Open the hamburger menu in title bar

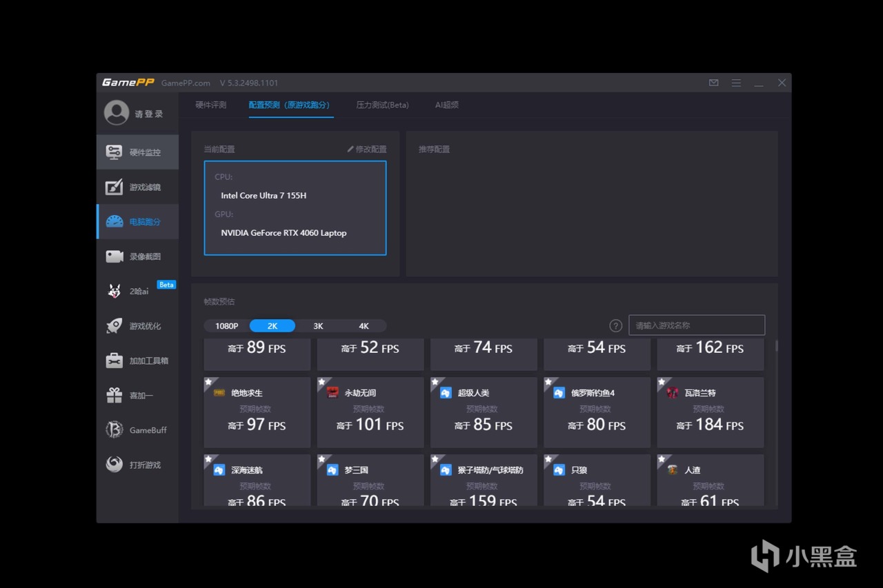pos(736,83)
